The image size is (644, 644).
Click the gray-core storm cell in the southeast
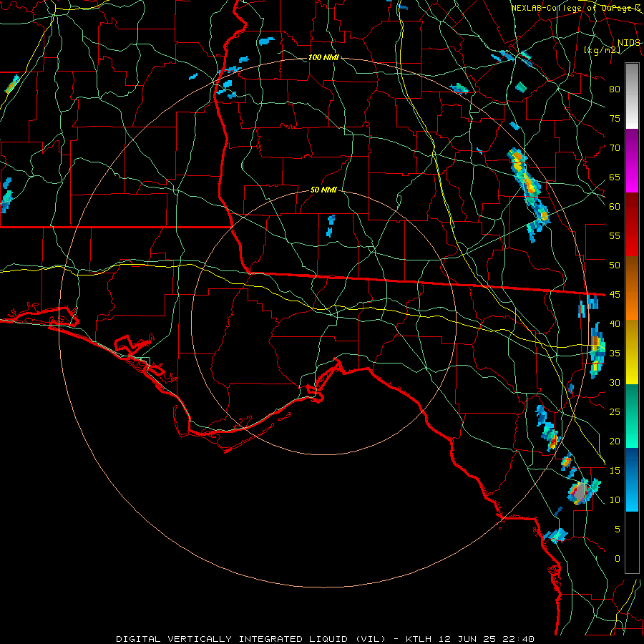pyautogui.click(x=580, y=492)
